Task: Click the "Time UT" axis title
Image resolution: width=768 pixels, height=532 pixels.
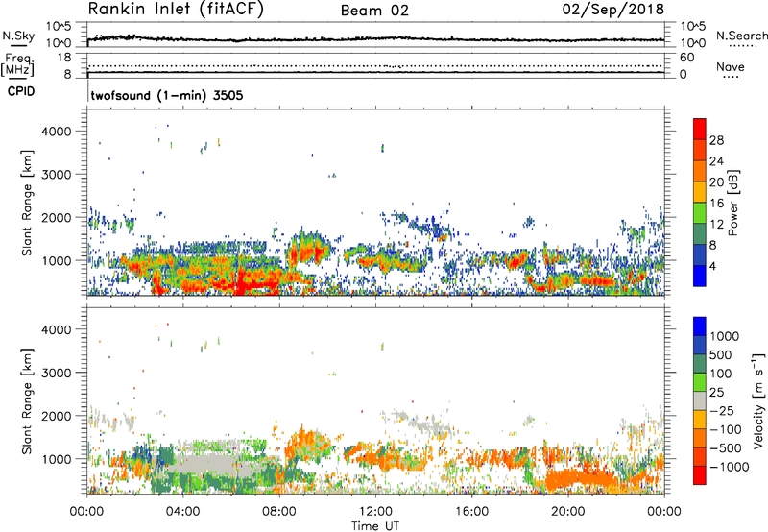Action: click(375, 526)
